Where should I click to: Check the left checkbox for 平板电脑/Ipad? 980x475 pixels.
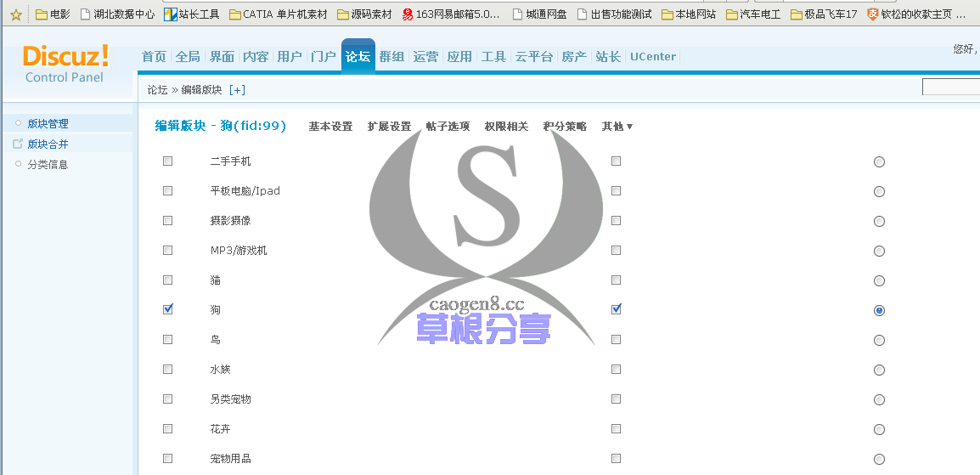pos(167,190)
